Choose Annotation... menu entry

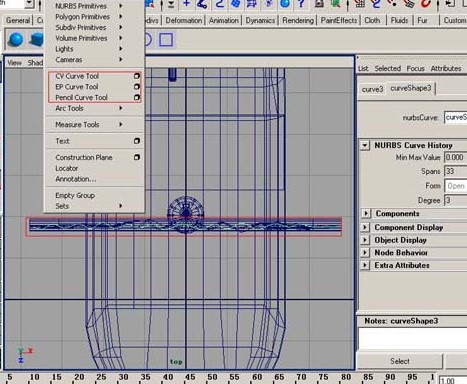(76, 179)
